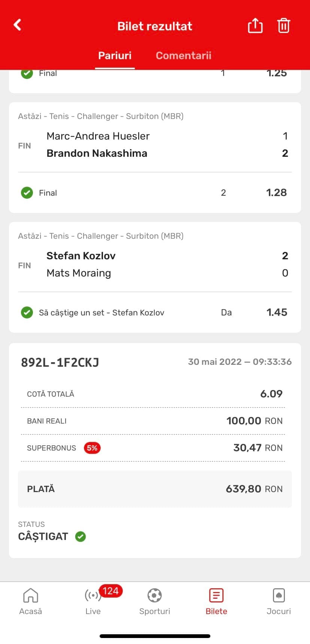Open Live section icon
The height and width of the screenshot is (644, 310).
92,595
